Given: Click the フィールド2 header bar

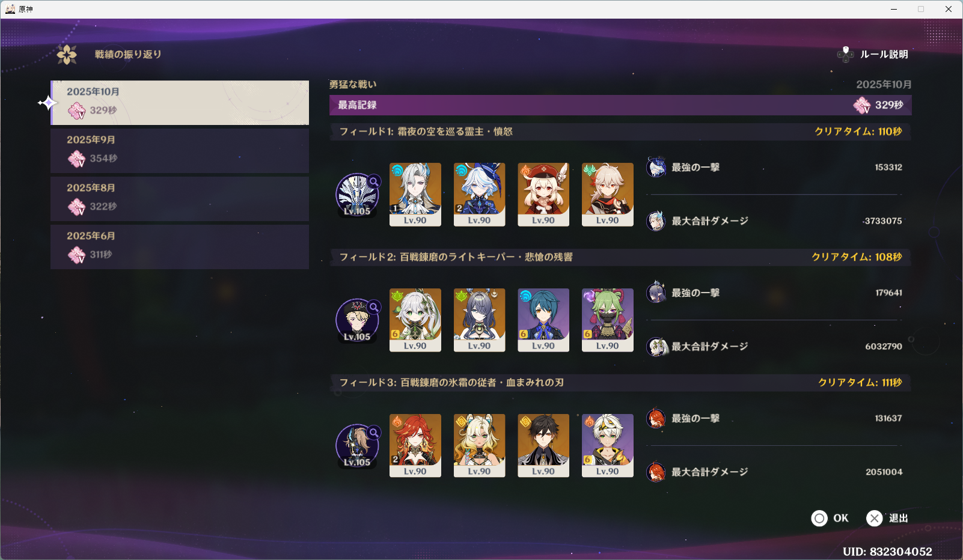Looking at the screenshot, I should [620, 257].
